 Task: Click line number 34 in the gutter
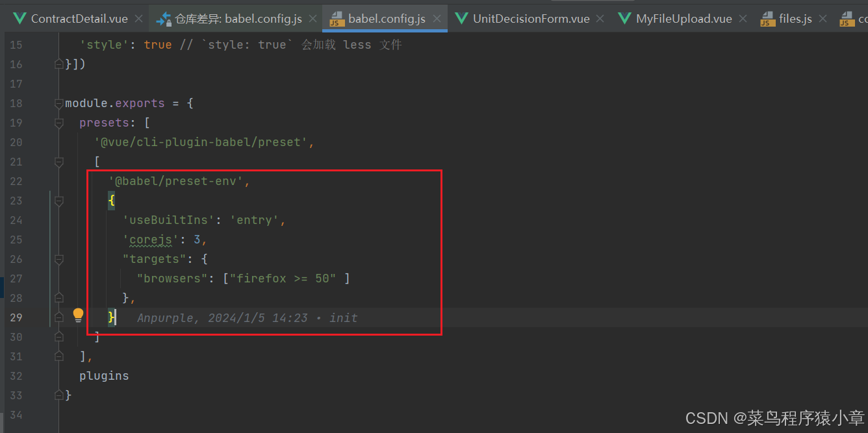pos(16,415)
